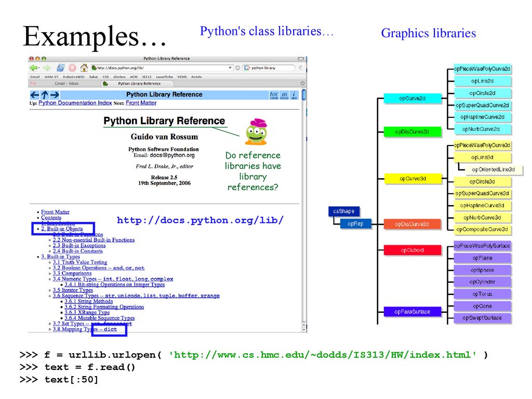This screenshot has width=532, height=399.
Task: Open the m Modules icon
Action: [284, 95]
